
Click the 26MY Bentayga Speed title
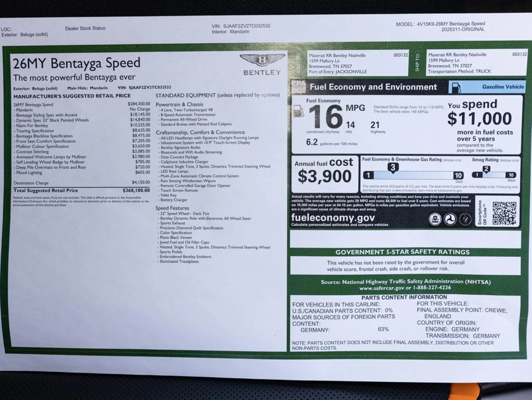coord(76,64)
